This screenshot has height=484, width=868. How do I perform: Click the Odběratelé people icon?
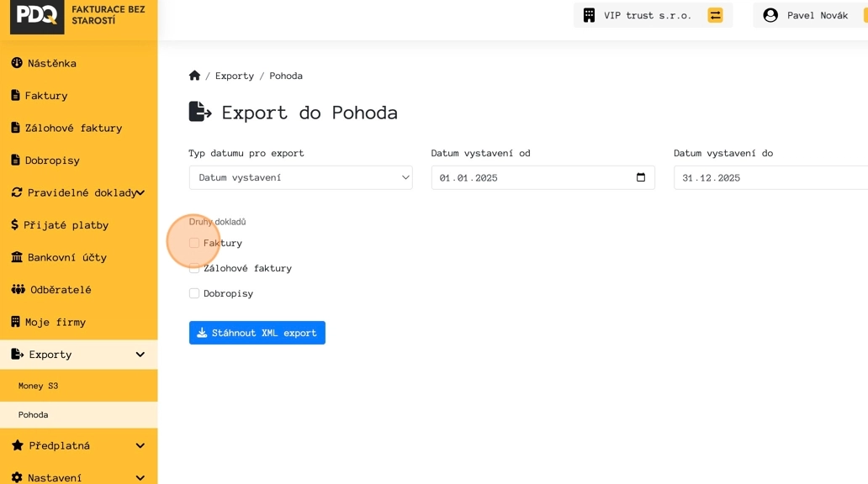[19, 289]
